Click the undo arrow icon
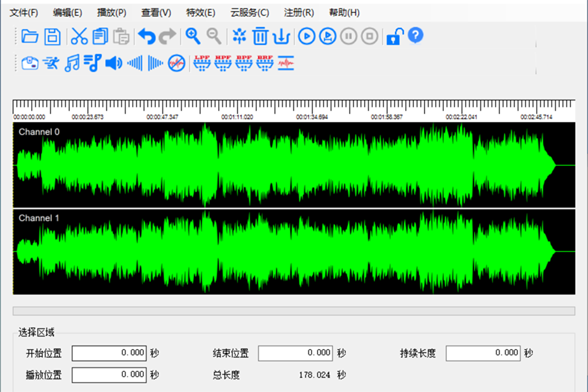The width and height of the screenshot is (588, 392). (x=146, y=36)
